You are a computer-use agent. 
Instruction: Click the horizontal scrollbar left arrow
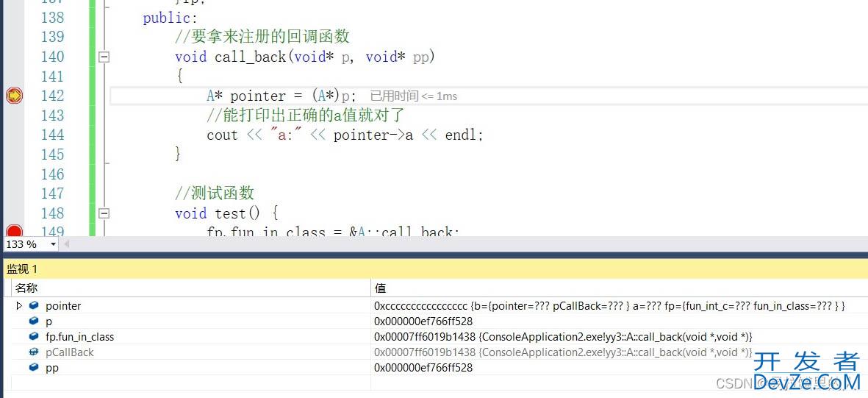[67, 244]
